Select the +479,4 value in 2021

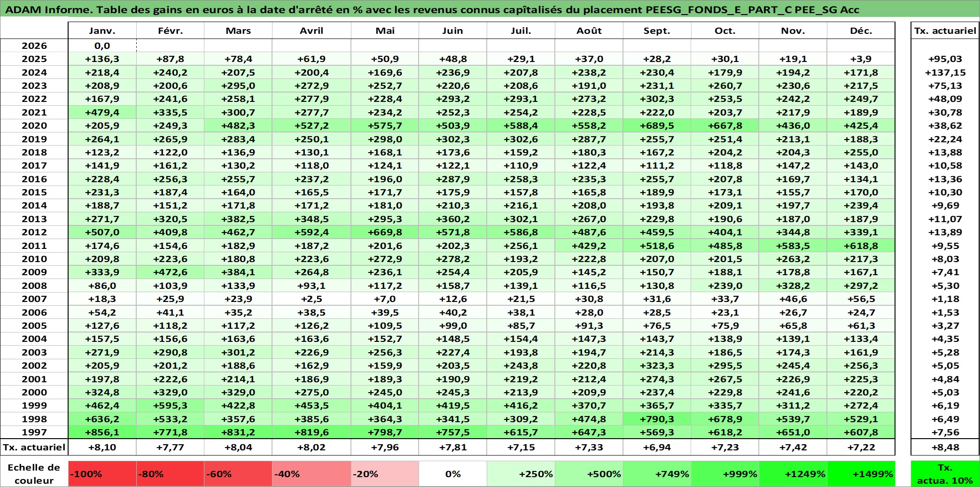point(102,112)
